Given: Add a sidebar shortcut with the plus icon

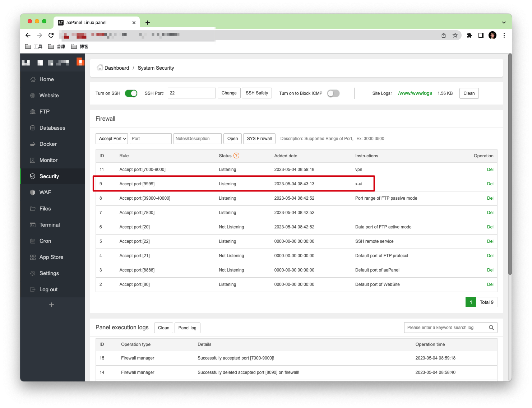Looking at the screenshot, I should pos(52,305).
